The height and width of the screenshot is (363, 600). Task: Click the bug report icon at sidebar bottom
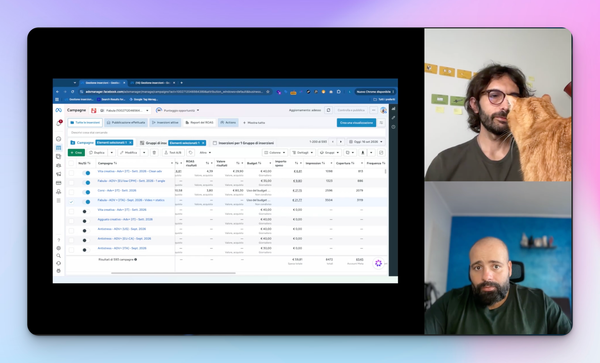point(59,271)
